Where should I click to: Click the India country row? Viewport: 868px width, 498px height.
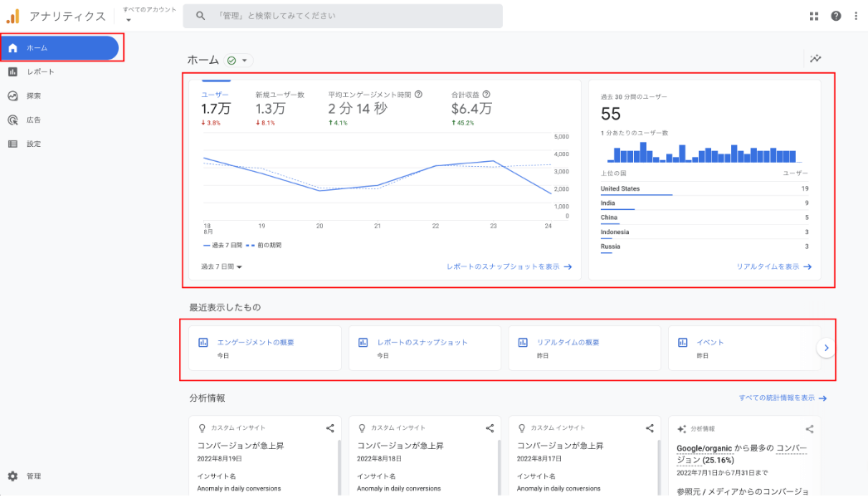click(705, 203)
